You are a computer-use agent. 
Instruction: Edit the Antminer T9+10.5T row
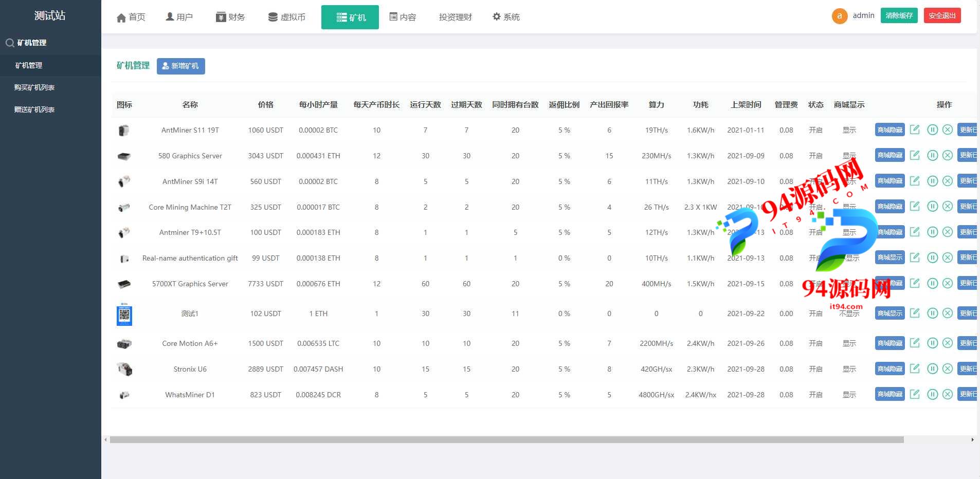915,232
